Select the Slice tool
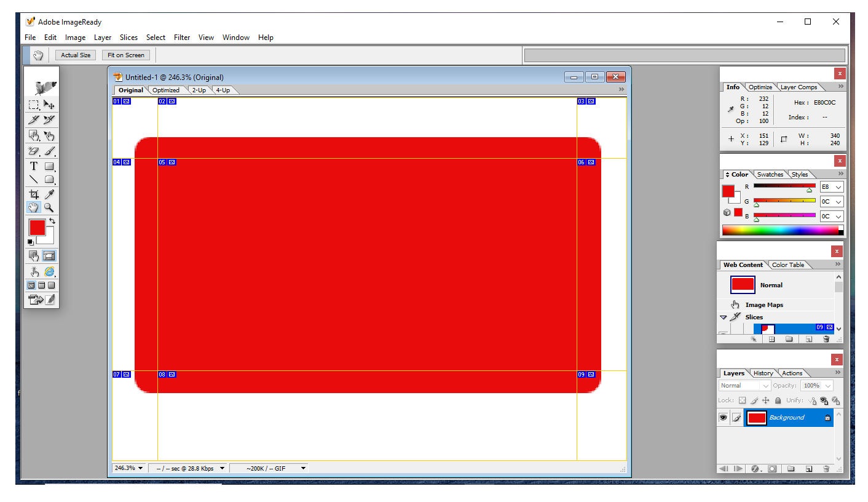This screenshot has width=868, height=502. point(34,120)
